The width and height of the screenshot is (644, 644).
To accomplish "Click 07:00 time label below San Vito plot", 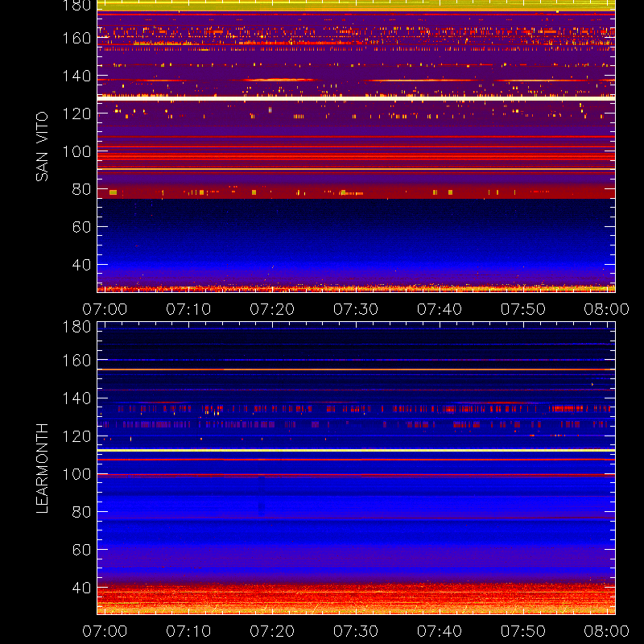I will point(105,309).
